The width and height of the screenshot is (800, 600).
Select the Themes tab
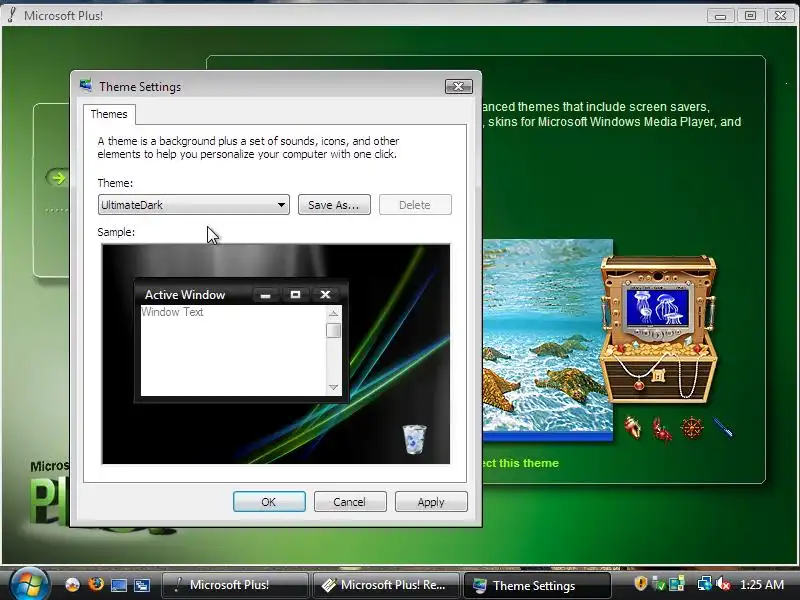pyautogui.click(x=109, y=114)
